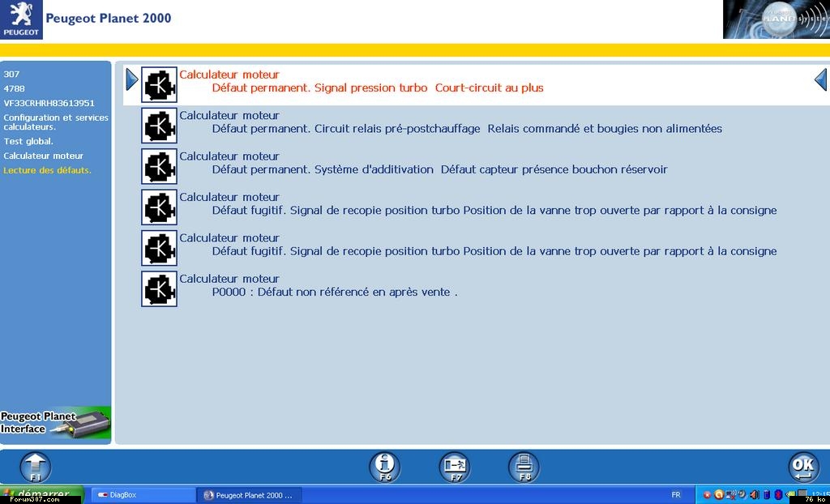Click the battery tray icon

click(x=767, y=495)
